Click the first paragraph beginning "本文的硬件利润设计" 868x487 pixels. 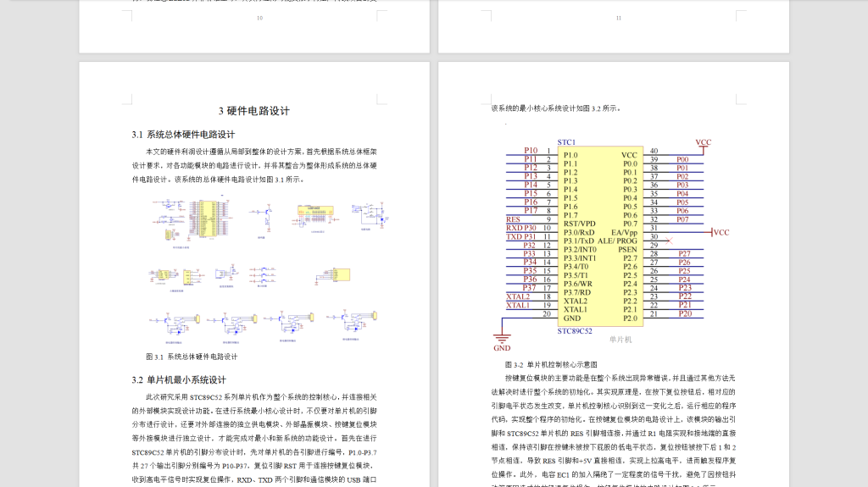254,165
